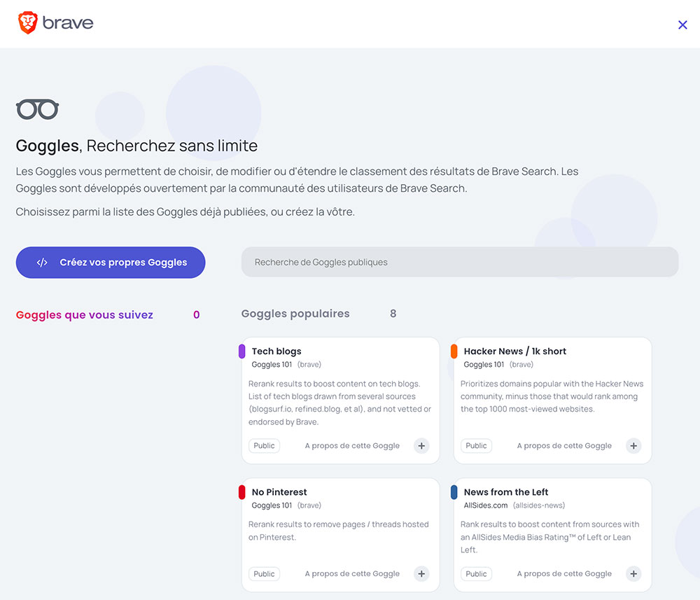Click Goggles 101 author on Tech blogs
Screen dimensions: 700x600
(x=272, y=364)
